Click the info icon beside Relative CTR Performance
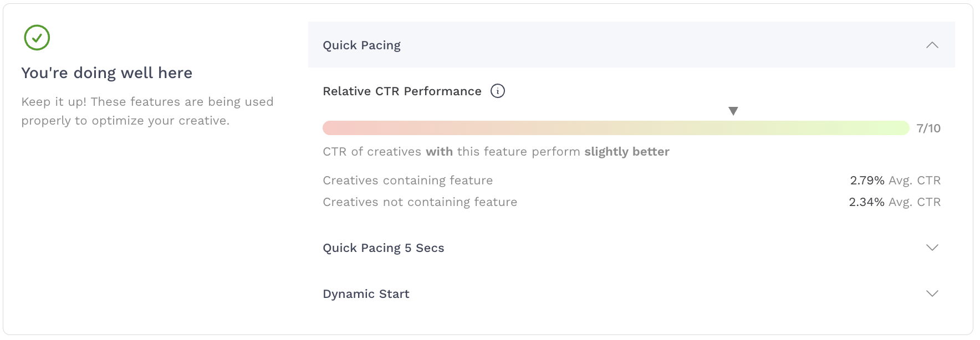This screenshot has height=340, width=980. click(498, 91)
